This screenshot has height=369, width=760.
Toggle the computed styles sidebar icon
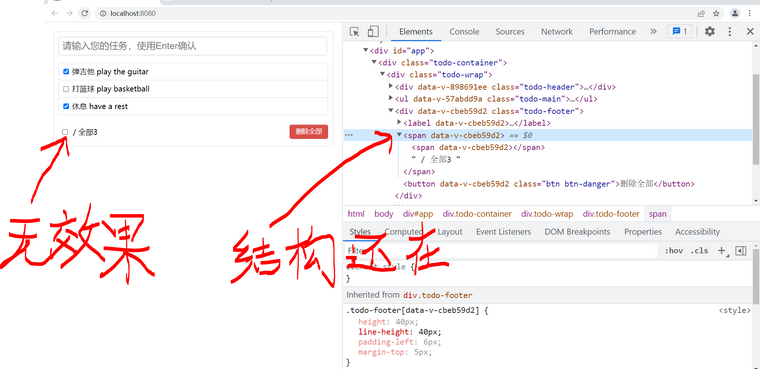coord(741,251)
